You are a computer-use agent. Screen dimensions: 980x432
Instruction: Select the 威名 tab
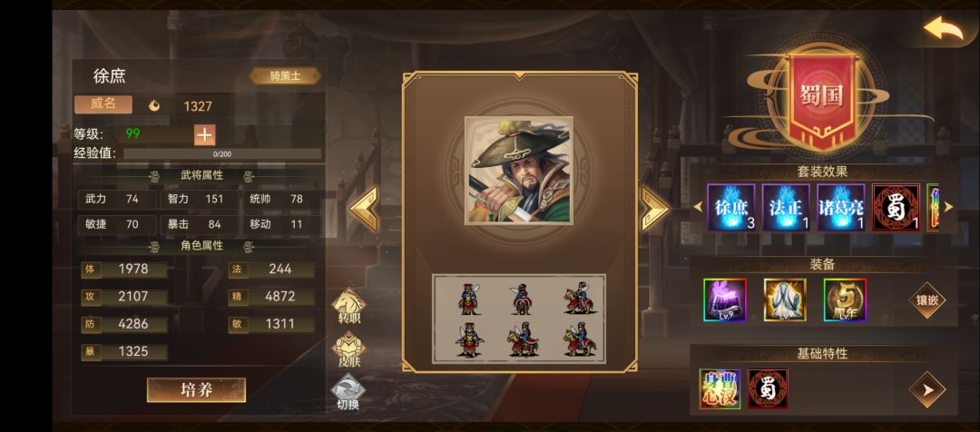coord(103,104)
